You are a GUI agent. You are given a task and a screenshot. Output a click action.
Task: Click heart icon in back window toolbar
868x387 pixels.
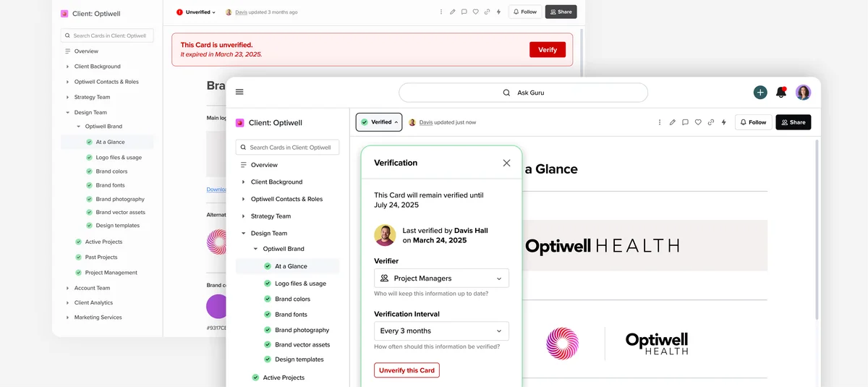pos(475,12)
